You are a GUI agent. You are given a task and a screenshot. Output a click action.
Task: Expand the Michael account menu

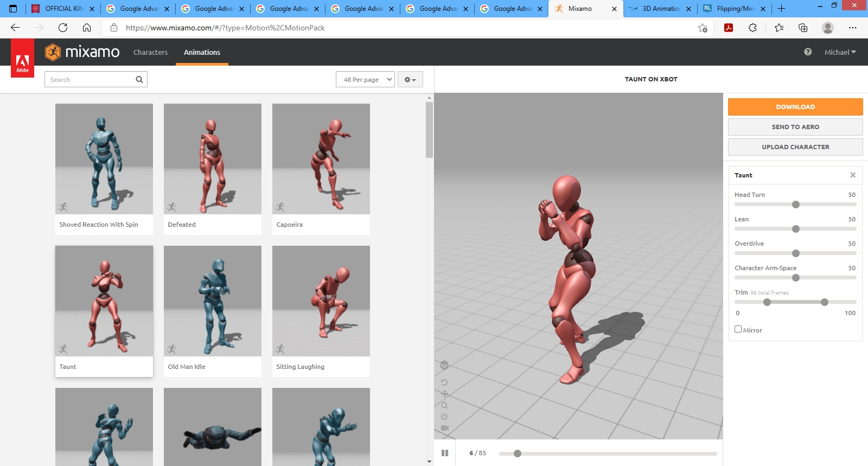pyautogui.click(x=840, y=52)
